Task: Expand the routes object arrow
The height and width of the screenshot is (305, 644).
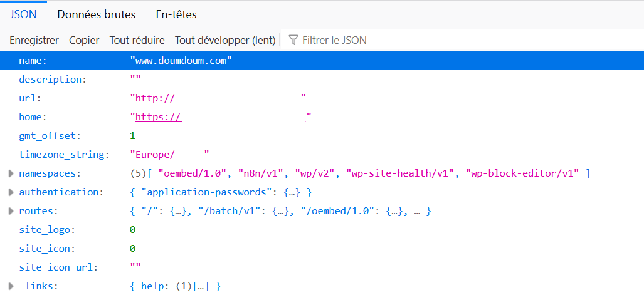Action: [11, 211]
